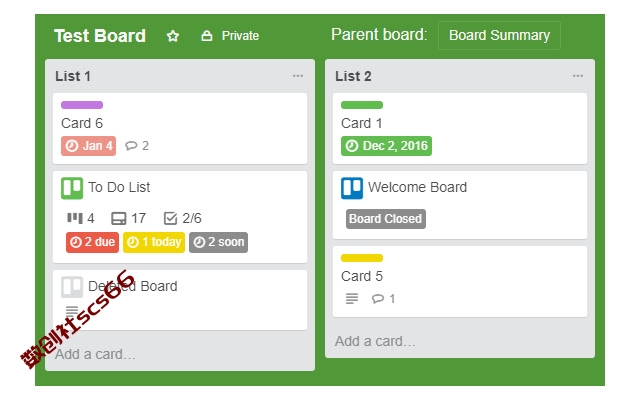Go to the Board Summary parent board
The height and width of the screenshot is (400, 640).
499,36
